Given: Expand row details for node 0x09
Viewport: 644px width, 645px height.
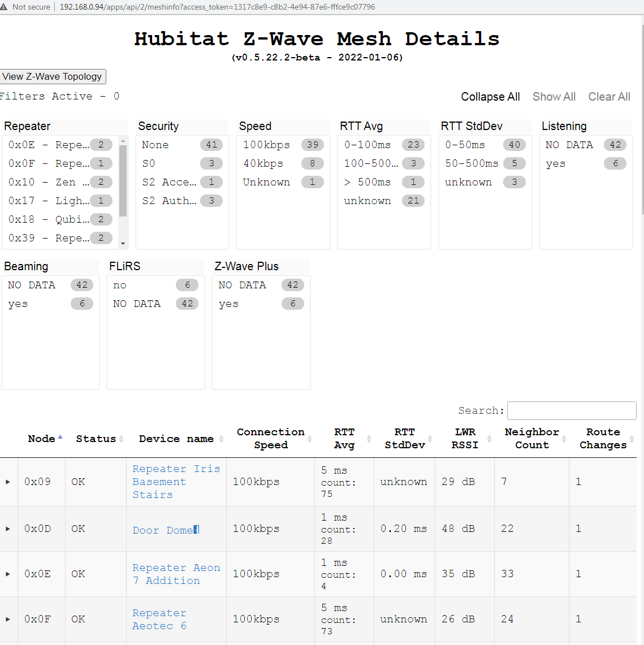Looking at the screenshot, I should pyautogui.click(x=8, y=482).
